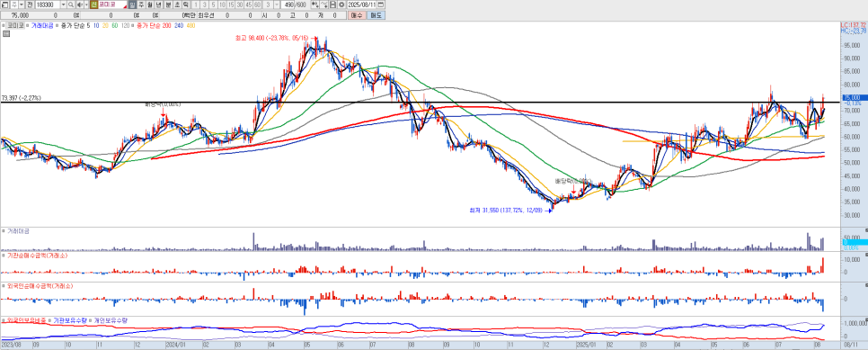Click the top-left window layout icon
868x350 pixels.
(x=5, y=4)
